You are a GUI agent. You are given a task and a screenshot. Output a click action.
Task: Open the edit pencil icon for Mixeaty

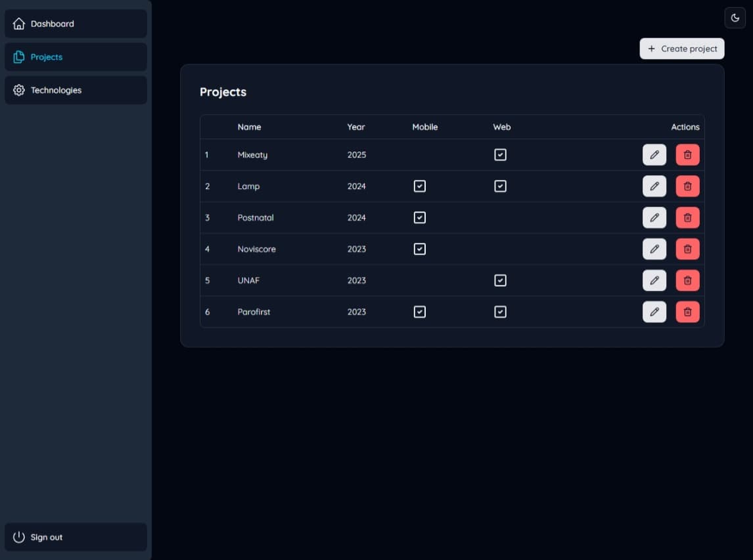(654, 154)
